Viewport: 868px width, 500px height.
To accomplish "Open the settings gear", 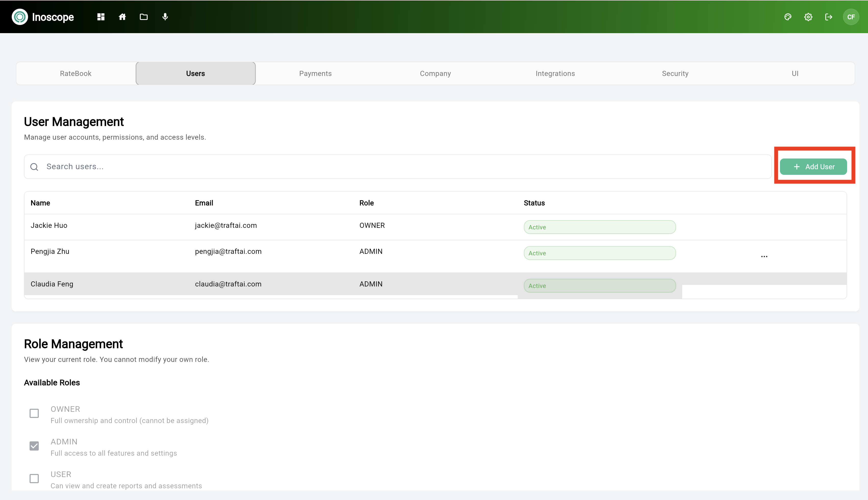I will [x=808, y=17].
